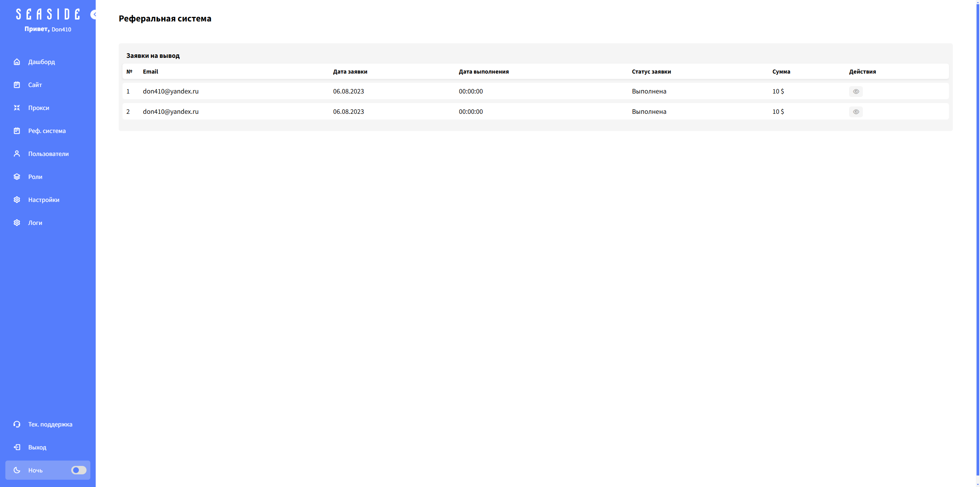This screenshot has height=487, width=980.
Task: Click the Don410 username greeting
Action: (x=61, y=30)
